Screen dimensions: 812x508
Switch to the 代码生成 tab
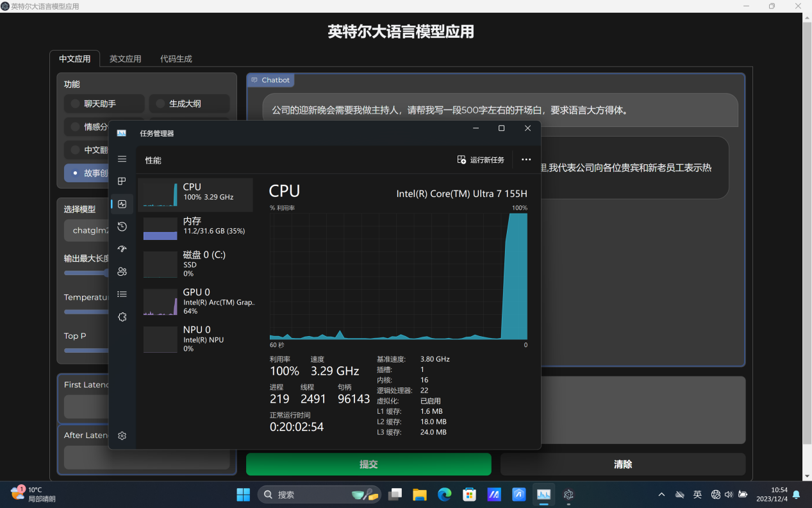click(176, 58)
